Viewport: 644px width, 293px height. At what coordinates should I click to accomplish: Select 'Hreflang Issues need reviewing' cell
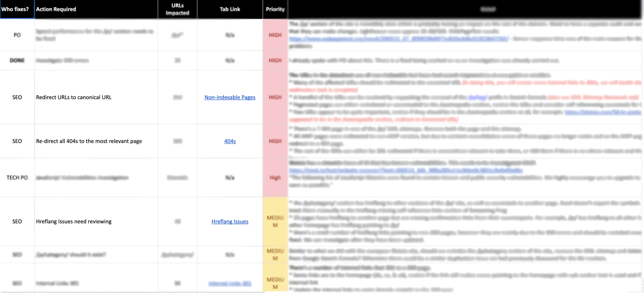pos(96,221)
